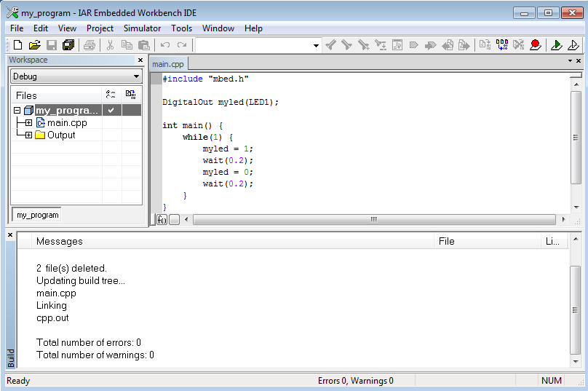The height and width of the screenshot is (391, 588).
Task: Click the Save All toolbar icon
Action: pos(68,45)
